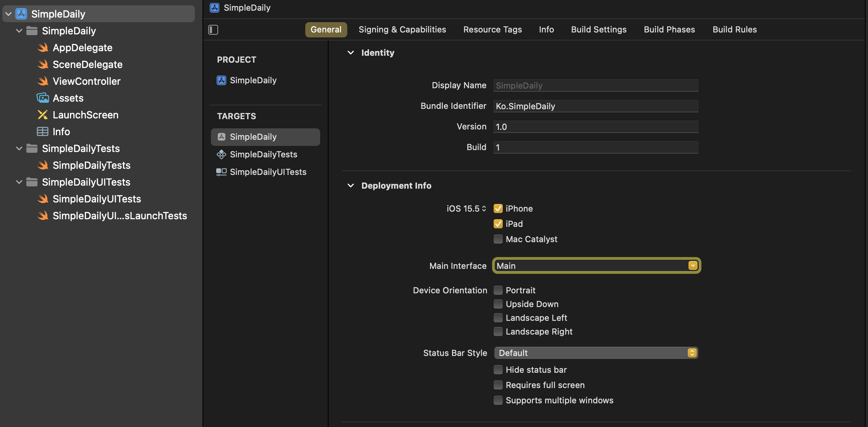Open the ViewController file in navigator
This screenshot has width=868, height=427.
click(x=86, y=81)
